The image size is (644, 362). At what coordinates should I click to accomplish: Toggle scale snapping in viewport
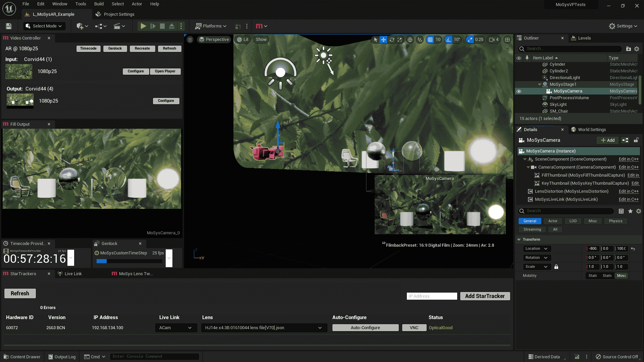click(x=470, y=40)
